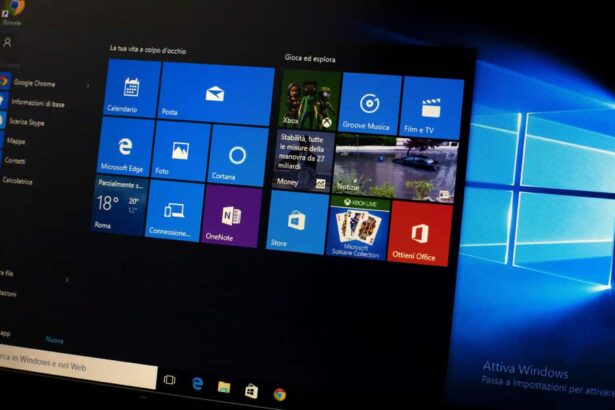
Task: Open the Xbox tile
Action: (310, 100)
